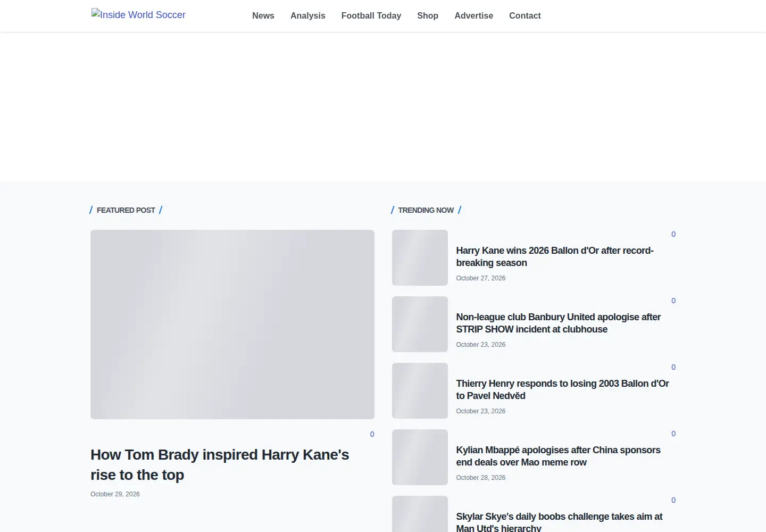The image size is (766, 532).
Task: Visit the Shop page
Action: [x=428, y=16]
